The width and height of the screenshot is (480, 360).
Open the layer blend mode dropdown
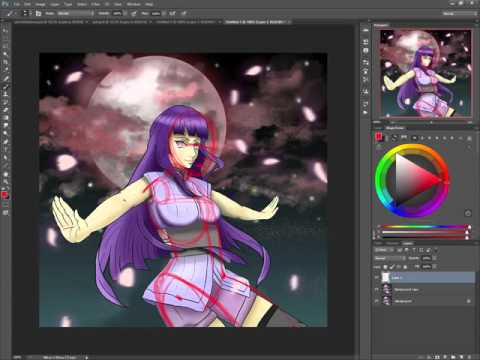(x=390, y=258)
